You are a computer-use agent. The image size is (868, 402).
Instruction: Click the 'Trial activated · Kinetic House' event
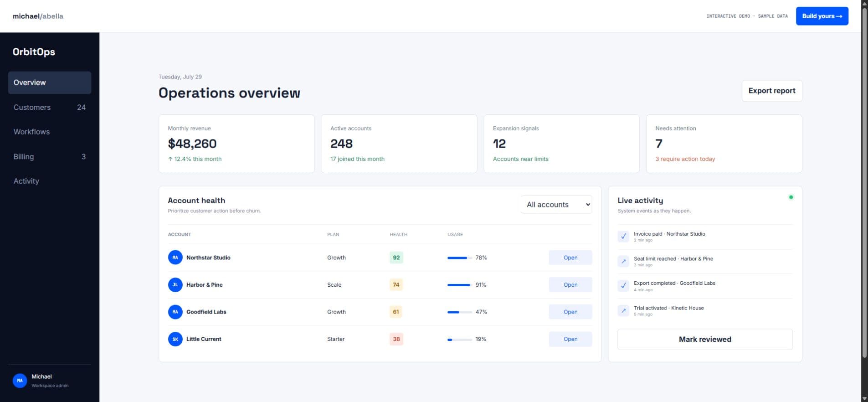(669, 308)
